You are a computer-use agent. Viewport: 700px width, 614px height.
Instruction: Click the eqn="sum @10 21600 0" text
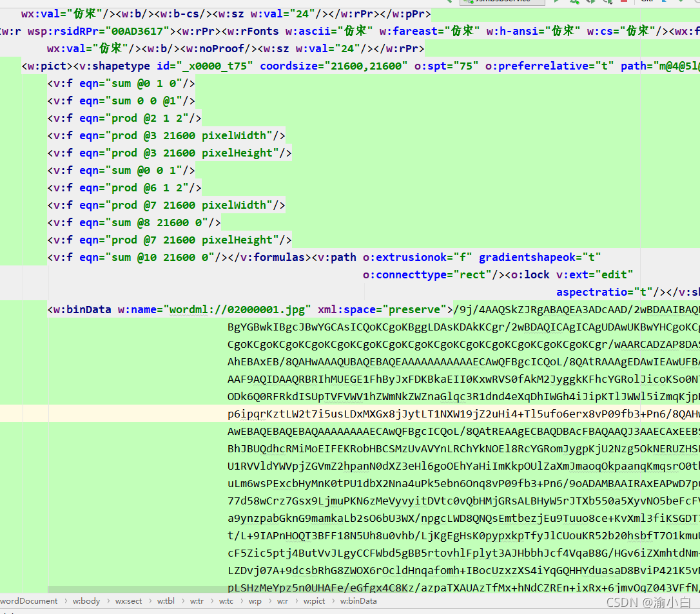147,258
